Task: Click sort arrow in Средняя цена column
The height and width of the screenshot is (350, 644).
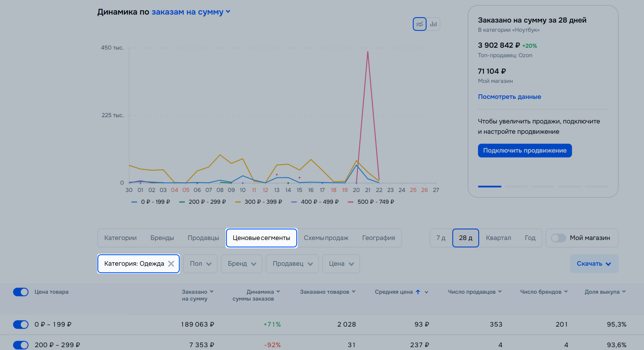Action: point(418,292)
